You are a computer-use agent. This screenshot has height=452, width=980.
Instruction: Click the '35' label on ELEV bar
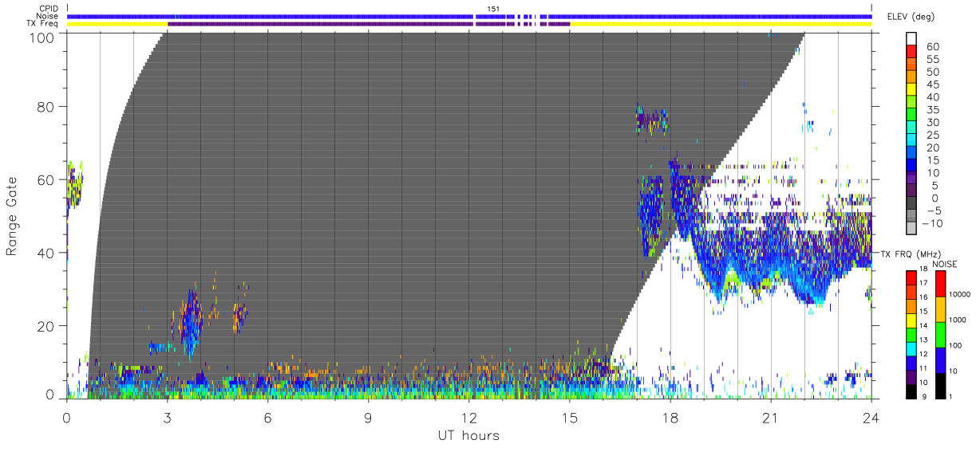[x=933, y=110]
